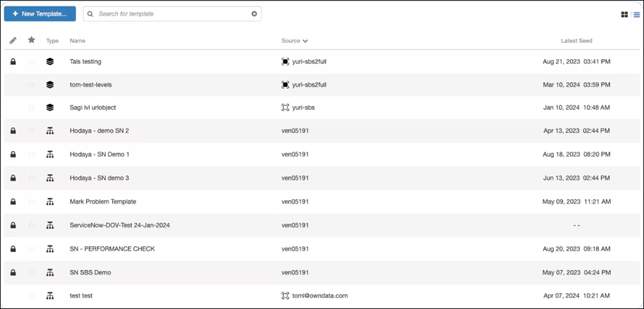Click the Aug 21, 2023 03:41 PM seed date

577,62
